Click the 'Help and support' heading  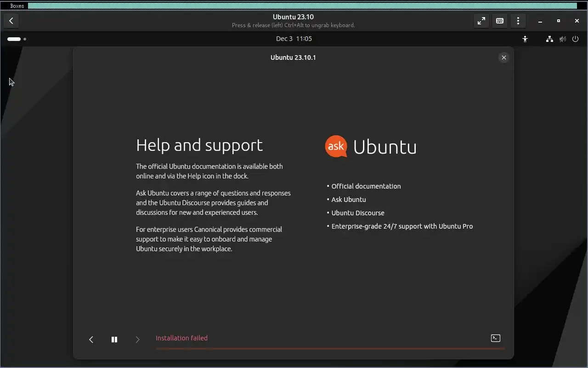coord(199,145)
